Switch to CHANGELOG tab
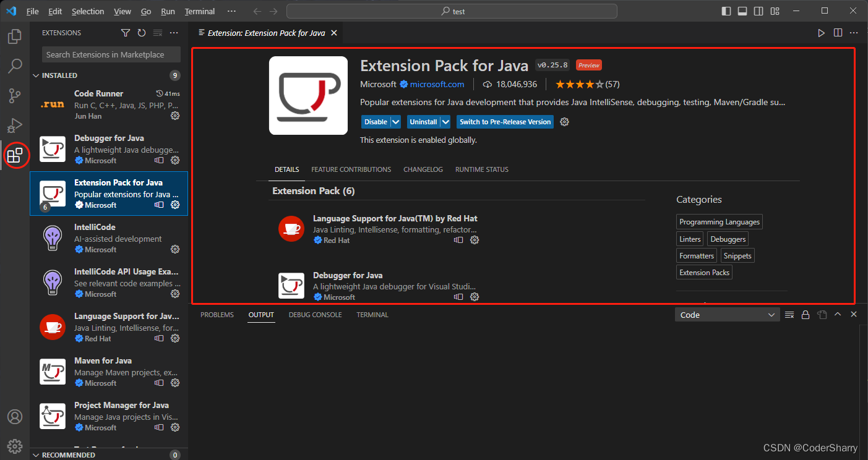The image size is (868, 460). 423,169
